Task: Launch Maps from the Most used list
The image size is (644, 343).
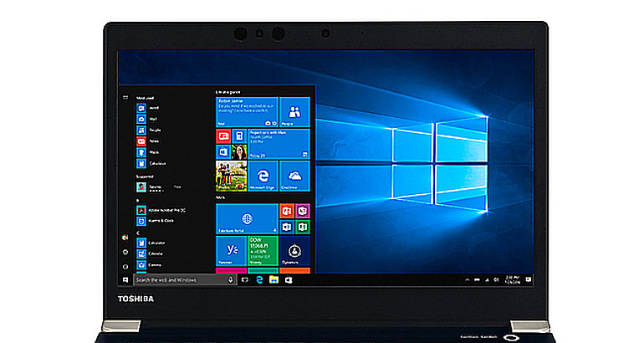Action: 148,152
